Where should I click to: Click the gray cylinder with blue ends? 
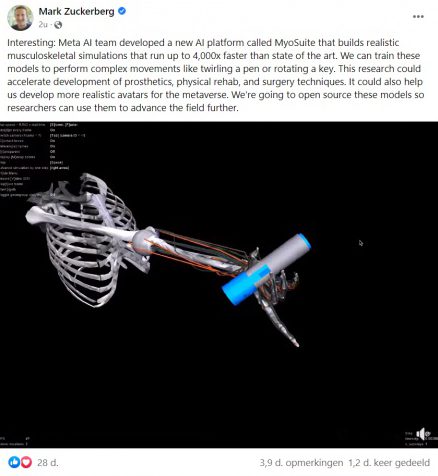pyautogui.click(x=267, y=269)
